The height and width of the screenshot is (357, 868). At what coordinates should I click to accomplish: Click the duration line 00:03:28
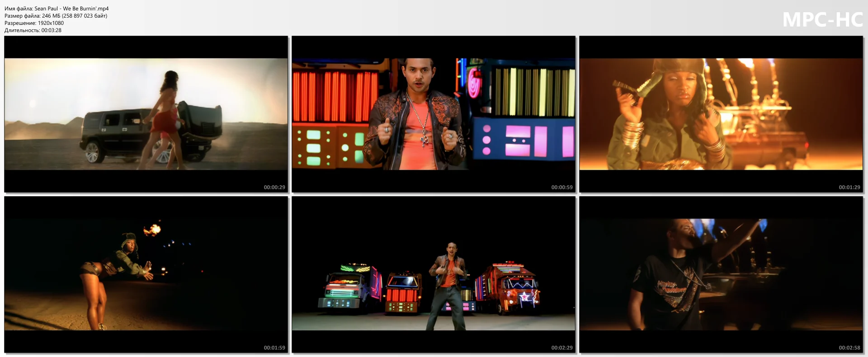coord(33,30)
